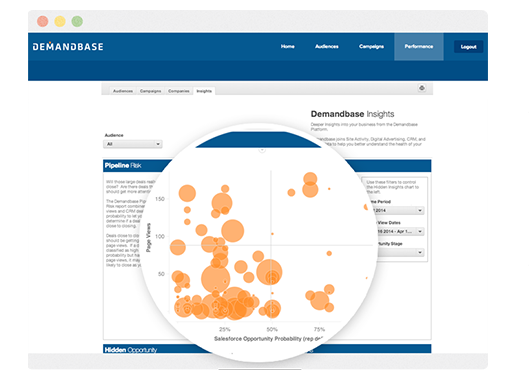Screen dimensions: 529x389
Task: Click the Demandbase logo
Action: [x=68, y=47]
